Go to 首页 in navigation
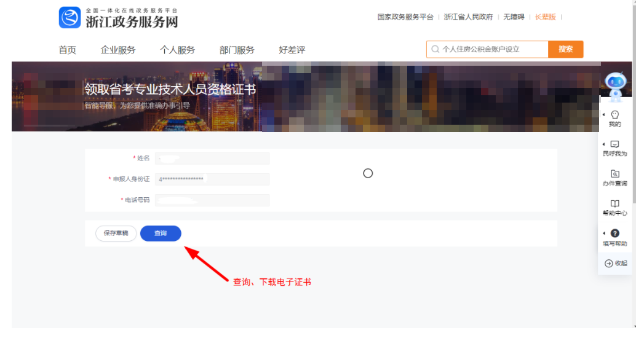 pyautogui.click(x=67, y=50)
